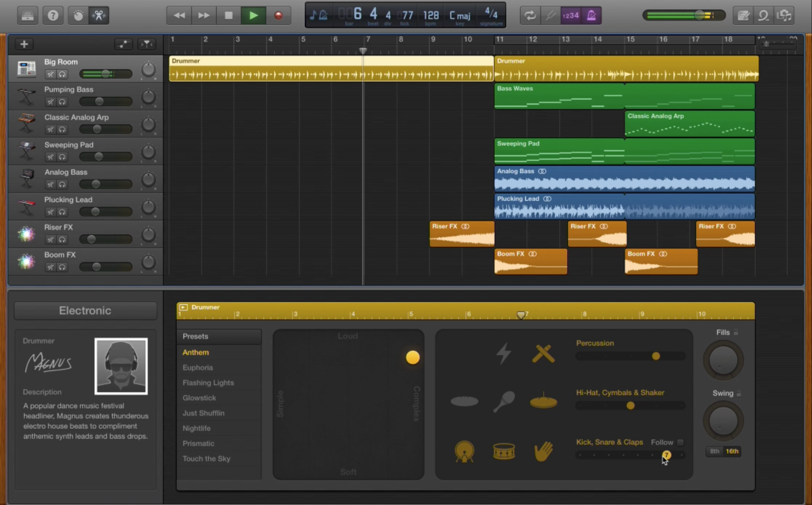Screen dimensions: 812x505
Task: Click the cycle/loop icon in transport
Action: click(528, 15)
